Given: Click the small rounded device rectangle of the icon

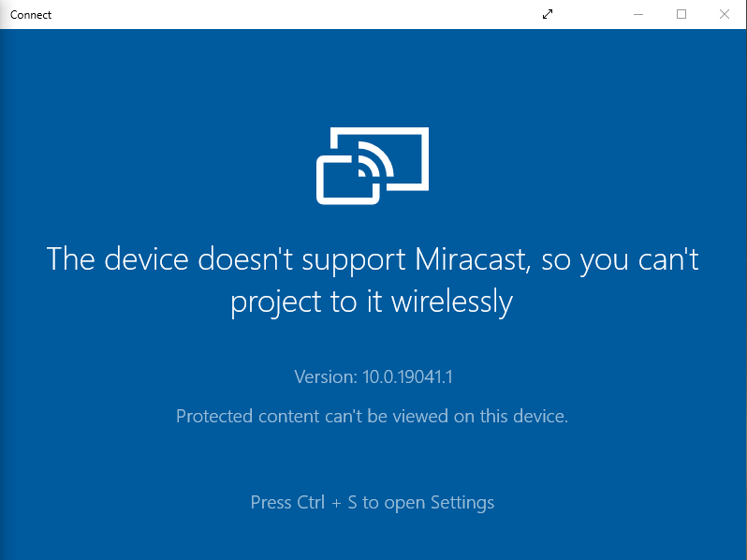Looking at the screenshot, I should coord(348,180).
